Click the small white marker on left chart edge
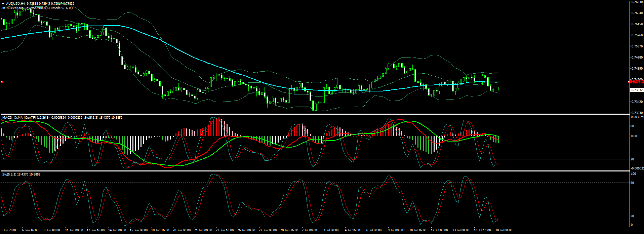 click(x=2, y=82)
